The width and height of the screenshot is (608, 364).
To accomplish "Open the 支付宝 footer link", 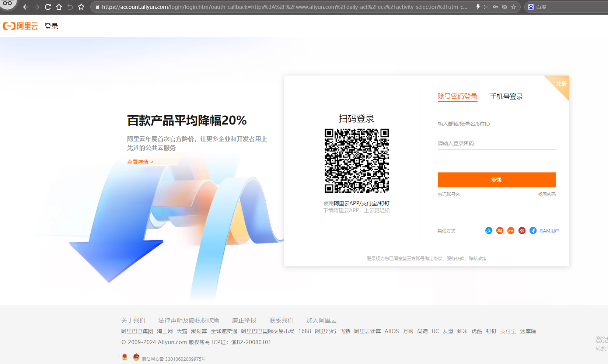I will coord(508,331).
